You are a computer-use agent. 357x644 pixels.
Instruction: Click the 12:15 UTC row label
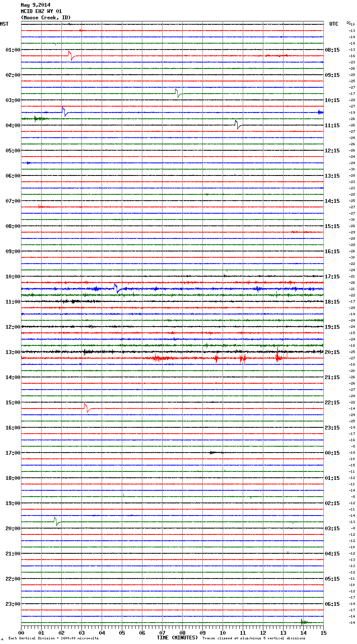pyautogui.click(x=332, y=150)
